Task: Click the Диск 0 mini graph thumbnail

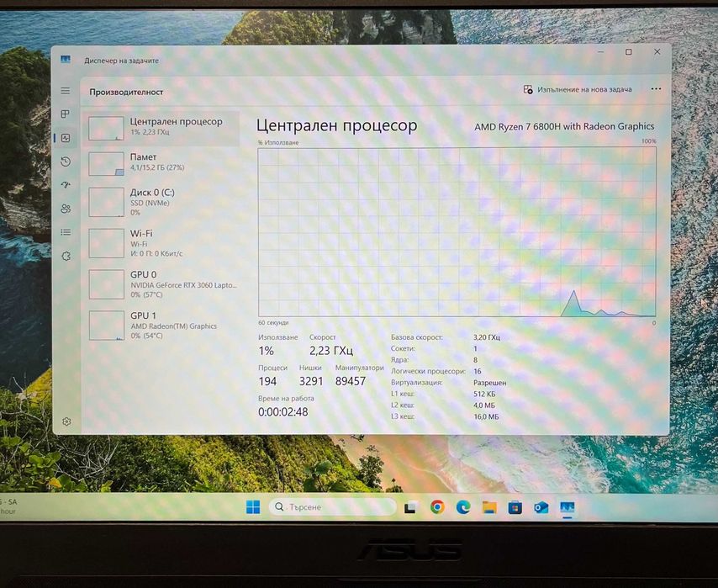Action: [x=106, y=202]
